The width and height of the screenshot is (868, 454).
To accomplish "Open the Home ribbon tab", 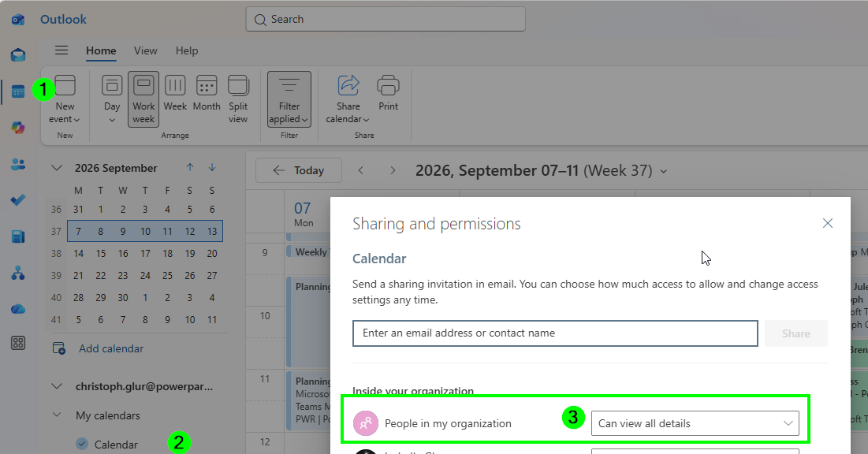I will (x=101, y=51).
